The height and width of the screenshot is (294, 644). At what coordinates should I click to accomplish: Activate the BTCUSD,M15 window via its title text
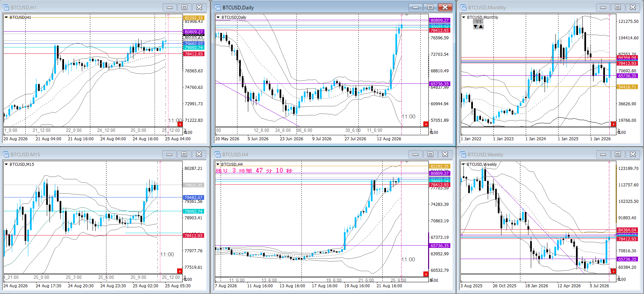point(25,155)
